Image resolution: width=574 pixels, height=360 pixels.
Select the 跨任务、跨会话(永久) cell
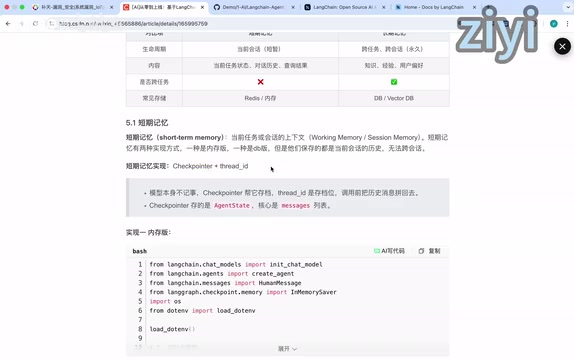point(394,49)
